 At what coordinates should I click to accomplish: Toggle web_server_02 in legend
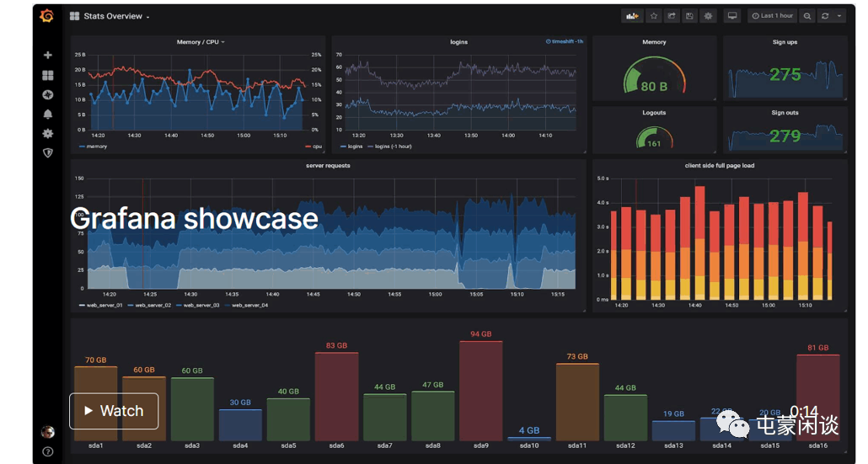click(x=149, y=306)
